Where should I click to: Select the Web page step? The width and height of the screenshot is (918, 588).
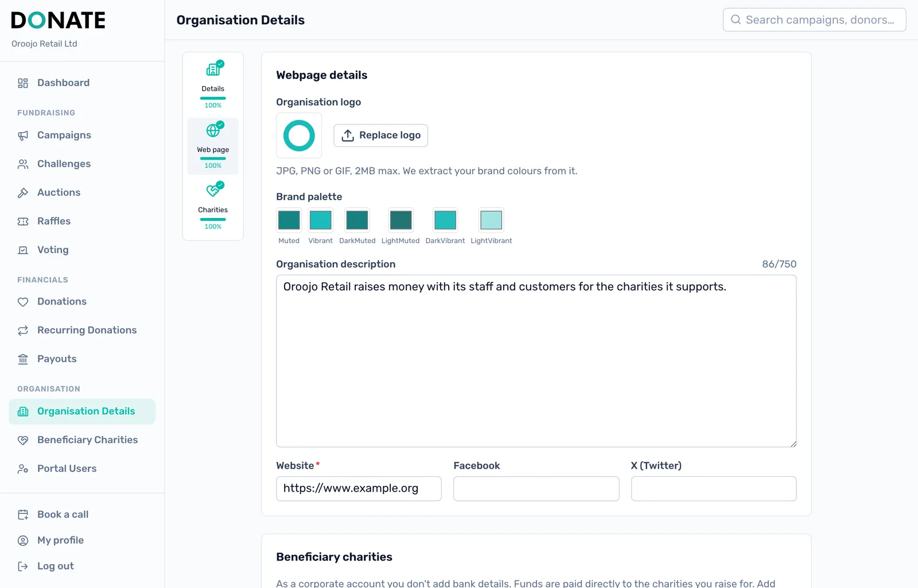pyautogui.click(x=213, y=146)
